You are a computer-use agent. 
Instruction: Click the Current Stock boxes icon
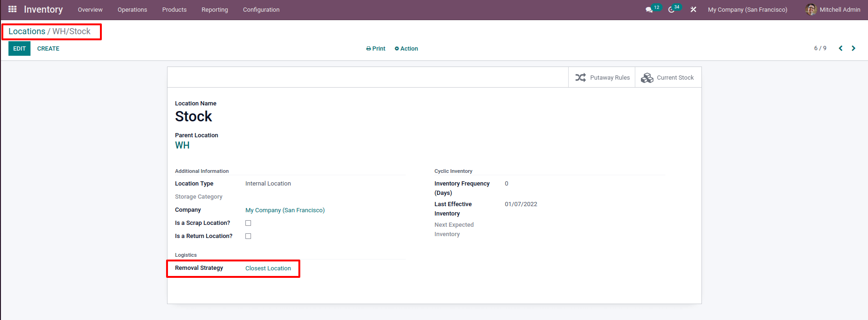(647, 78)
